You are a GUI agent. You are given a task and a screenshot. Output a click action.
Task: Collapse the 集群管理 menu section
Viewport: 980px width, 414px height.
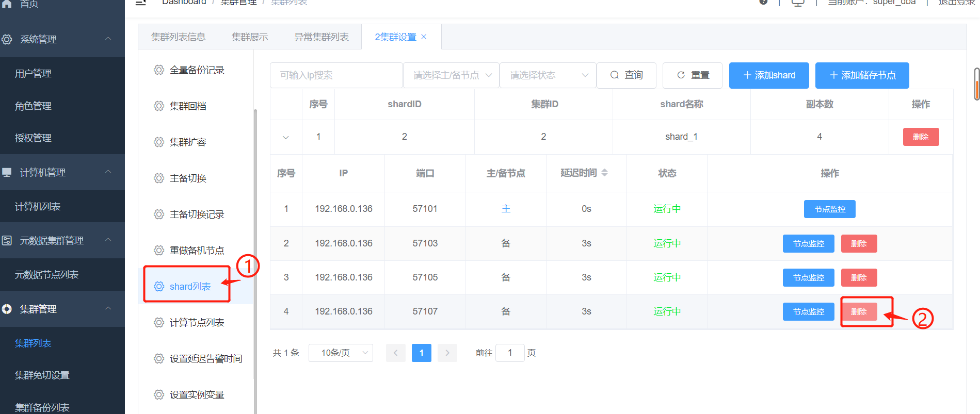[x=108, y=308]
